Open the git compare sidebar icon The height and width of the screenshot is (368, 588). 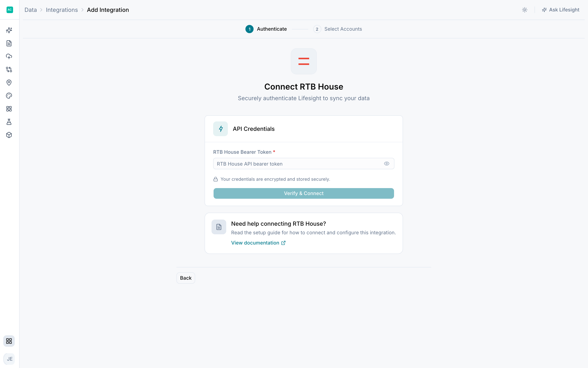coord(9,70)
